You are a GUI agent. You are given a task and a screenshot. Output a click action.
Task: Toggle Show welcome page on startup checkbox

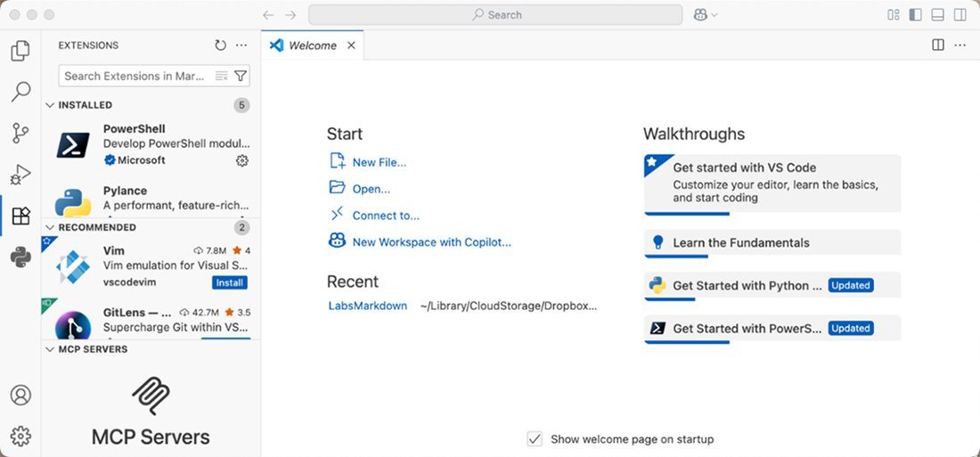point(535,439)
